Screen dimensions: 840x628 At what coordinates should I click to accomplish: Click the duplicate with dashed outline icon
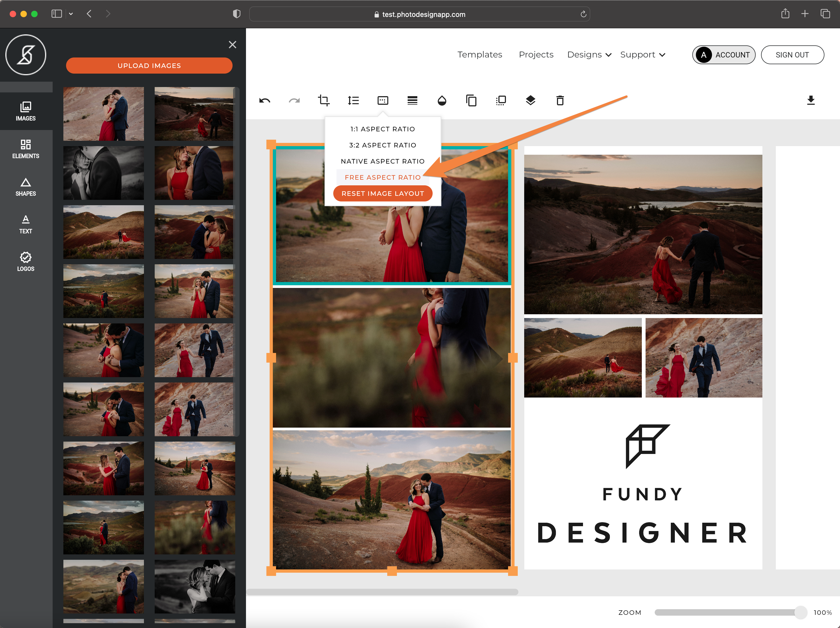click(501, 100)
